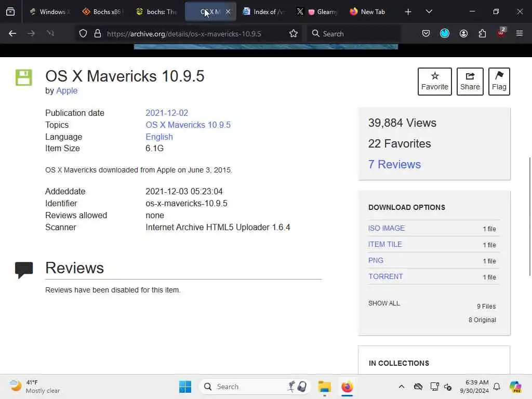The width and height of the screenshot is (532, 399).
Task: Open the Extensions puzzle icon
Action: (482, 33)
